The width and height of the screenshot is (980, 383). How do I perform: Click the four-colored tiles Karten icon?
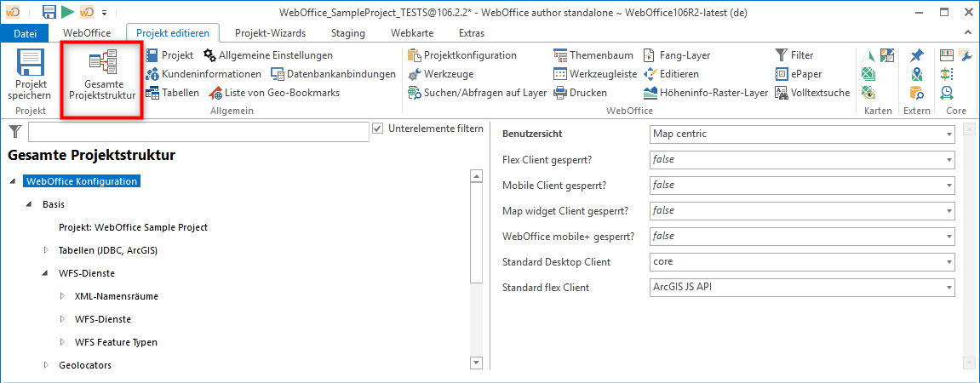[886, 55]
